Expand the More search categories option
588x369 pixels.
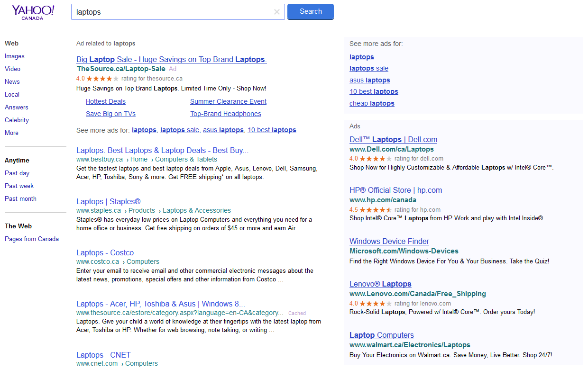[x=11, y=133]
